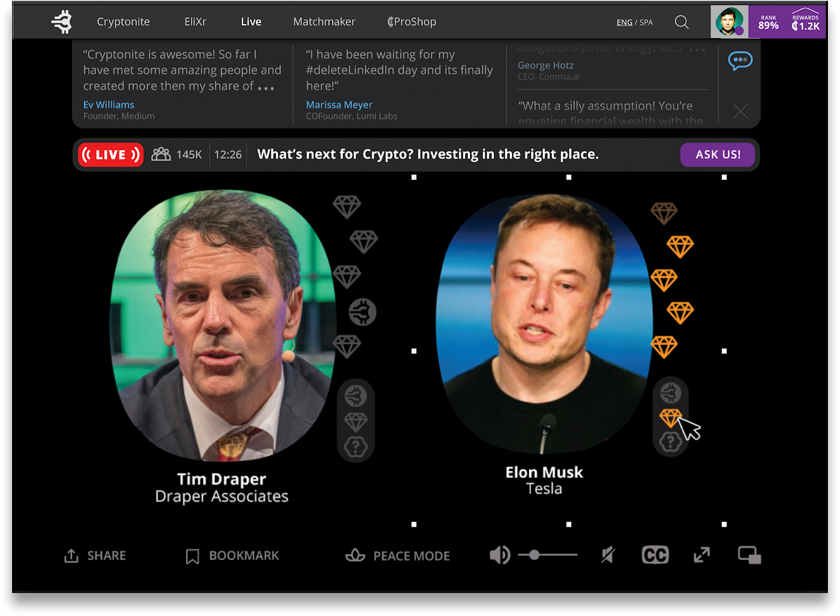The width and height of the screenshot is (840, 616).
Task: Close the testimonials panel with X
Action: 740,111
